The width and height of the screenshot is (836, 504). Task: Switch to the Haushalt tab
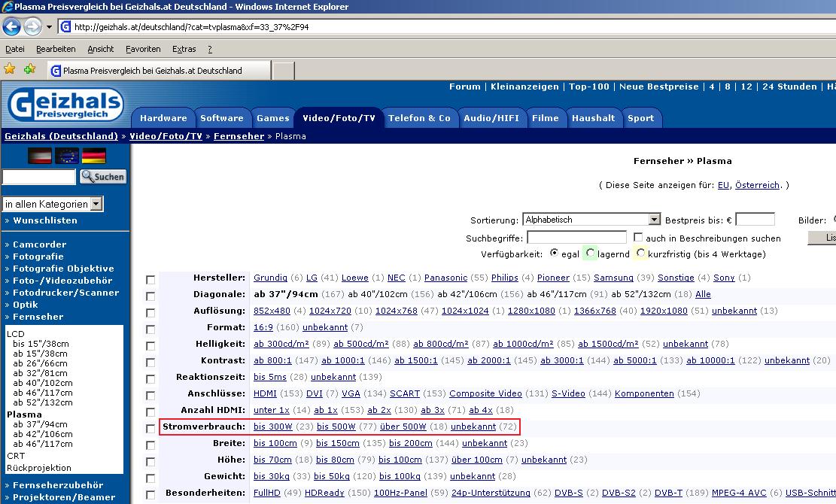(593, 118)
